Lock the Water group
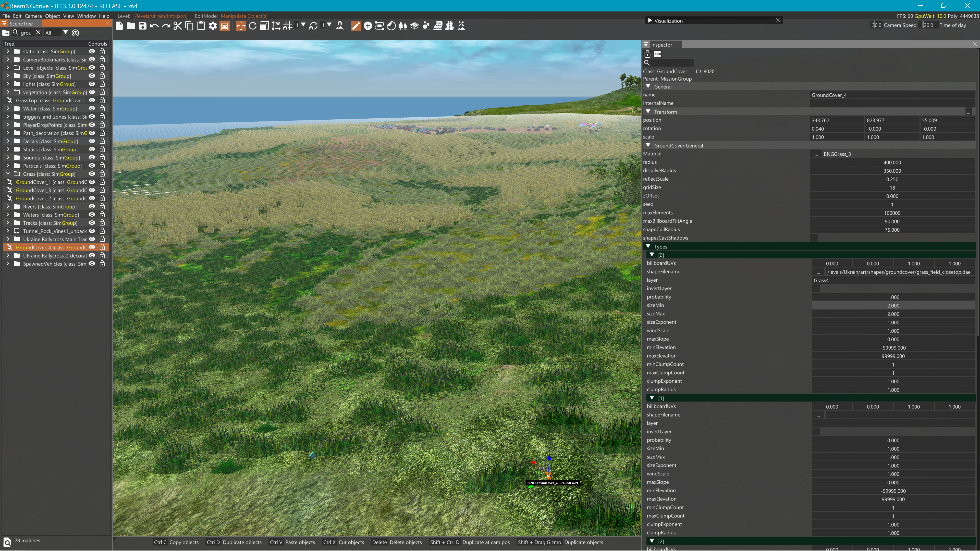Screen dimensions: 980x551 pos(102,109)
